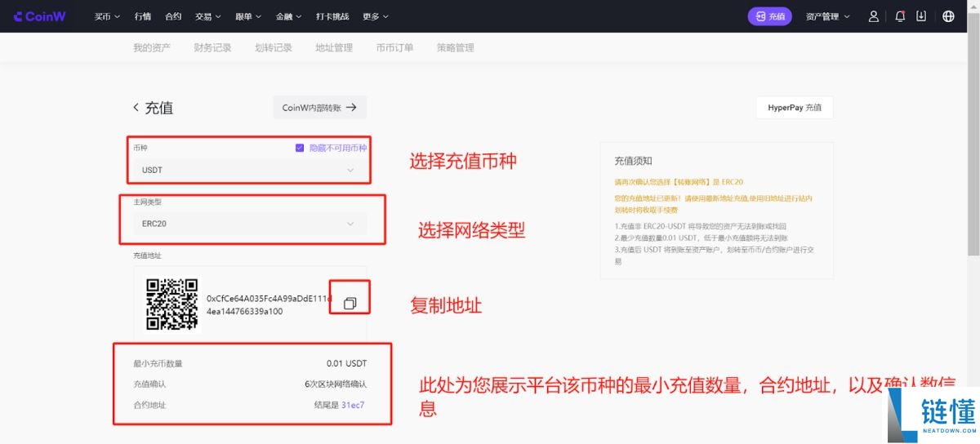The image size is (980, 444).
Task: Click the 合约地址 label
Action: pyautogui.click(x=149, y=405)
